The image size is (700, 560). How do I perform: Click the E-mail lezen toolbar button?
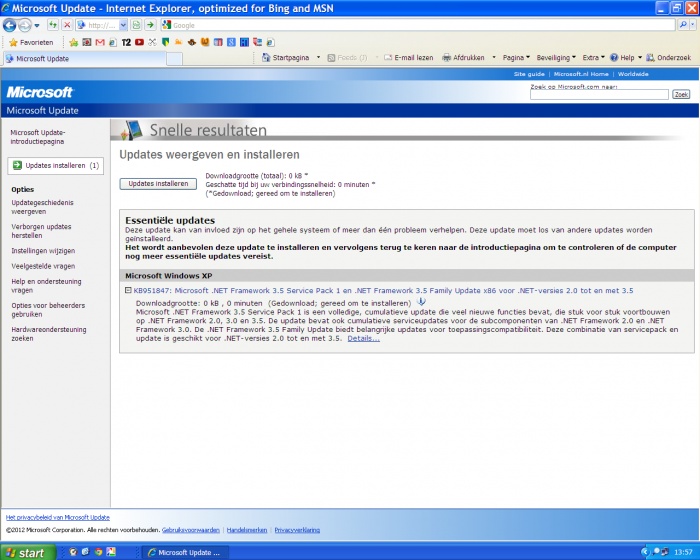click(408, 58)
